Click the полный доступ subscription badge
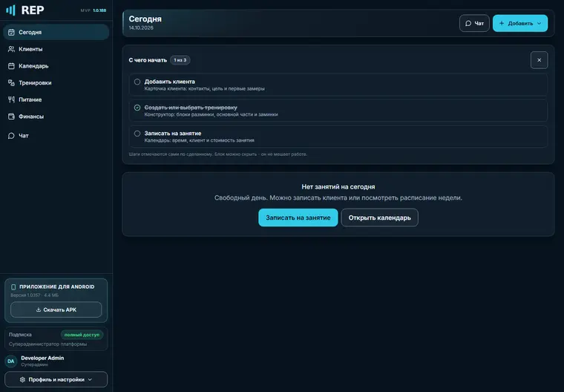Viewport: 564px width, 392px height. coord(82,335)
